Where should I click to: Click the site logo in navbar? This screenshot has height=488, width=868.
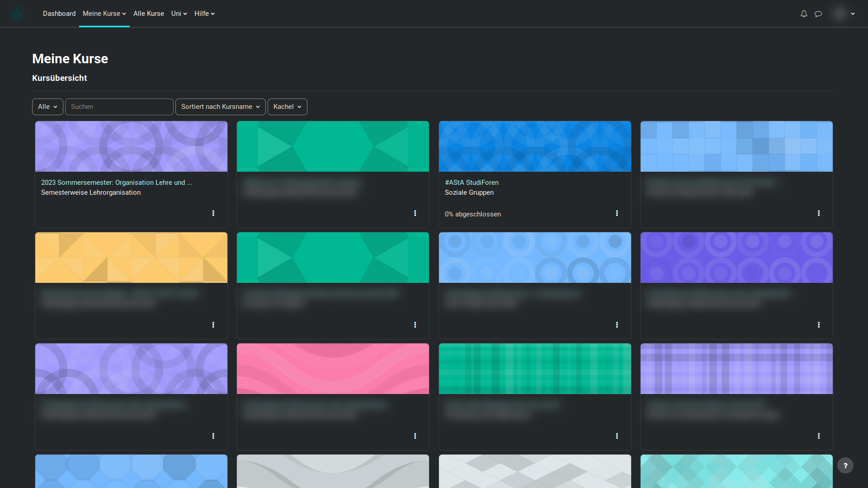tap(17, 14)
